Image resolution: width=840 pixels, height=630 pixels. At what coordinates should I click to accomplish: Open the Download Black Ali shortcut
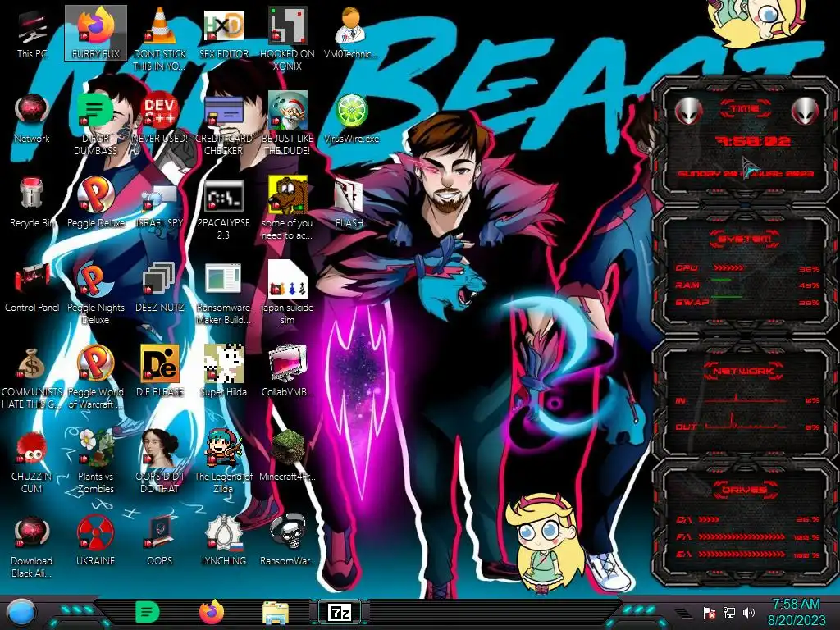click(x=32, y=546)
